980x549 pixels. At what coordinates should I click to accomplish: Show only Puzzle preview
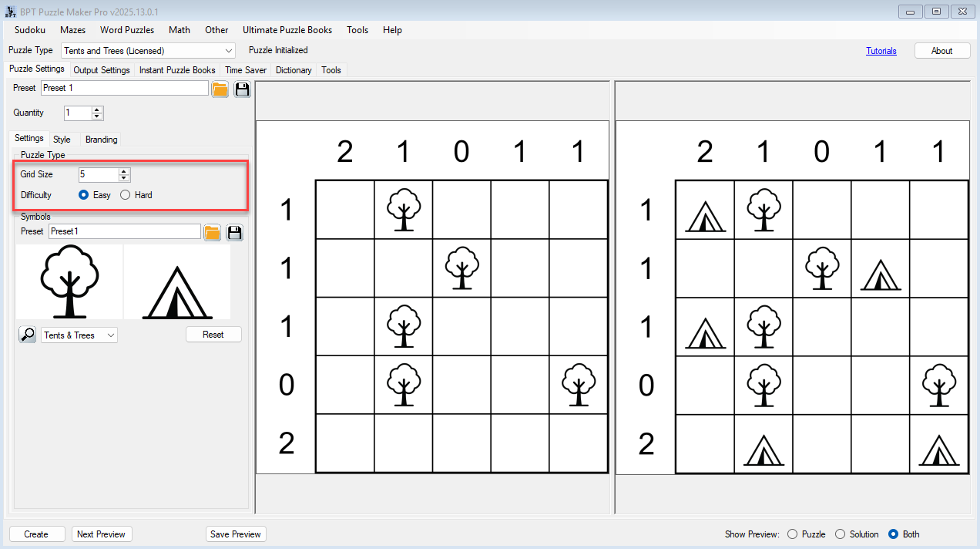click(x=793, y=534)
